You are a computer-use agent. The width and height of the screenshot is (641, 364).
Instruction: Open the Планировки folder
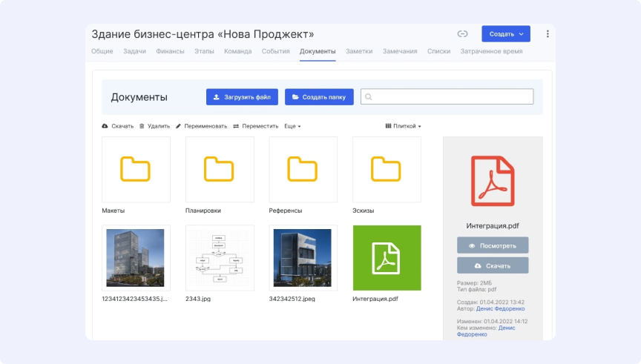tap(220, 170)
